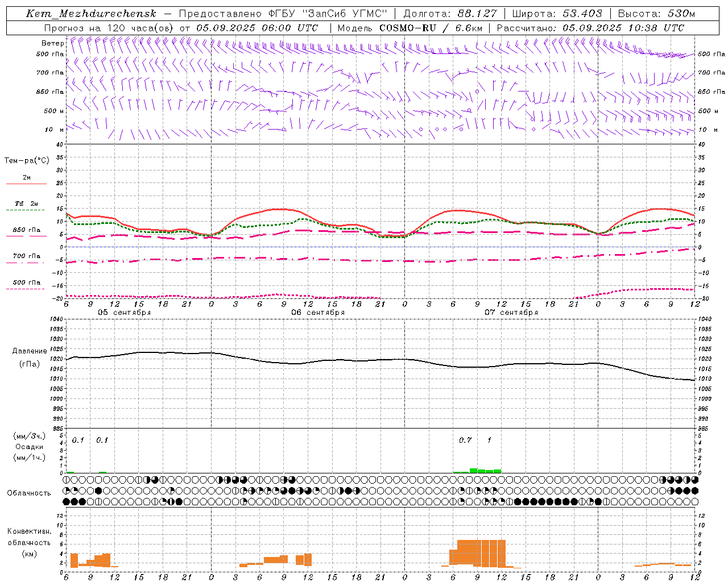
Task: Select the provider text "ЗапСиб УГМС"
Action: [x=345, y=14]
